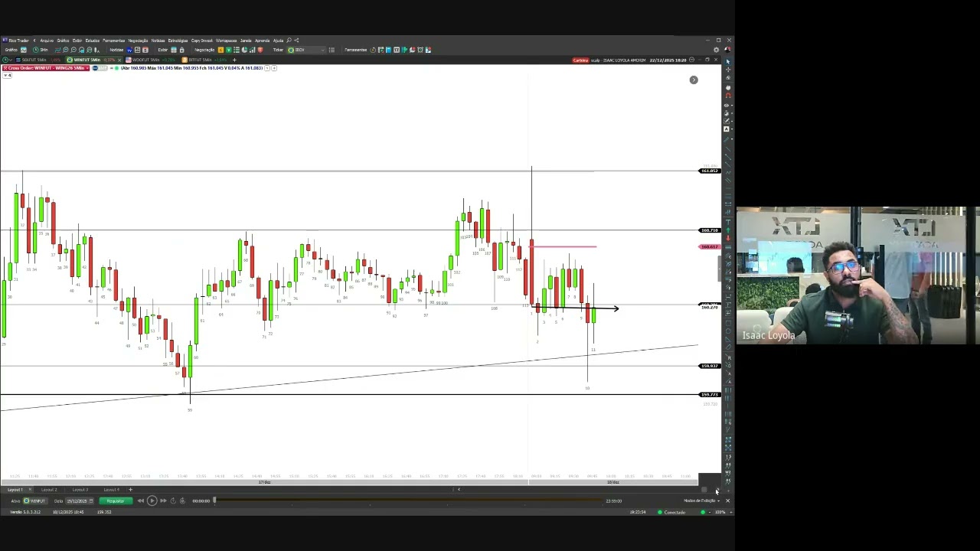
Task: Click the red Carteira button
Action: 580,60
